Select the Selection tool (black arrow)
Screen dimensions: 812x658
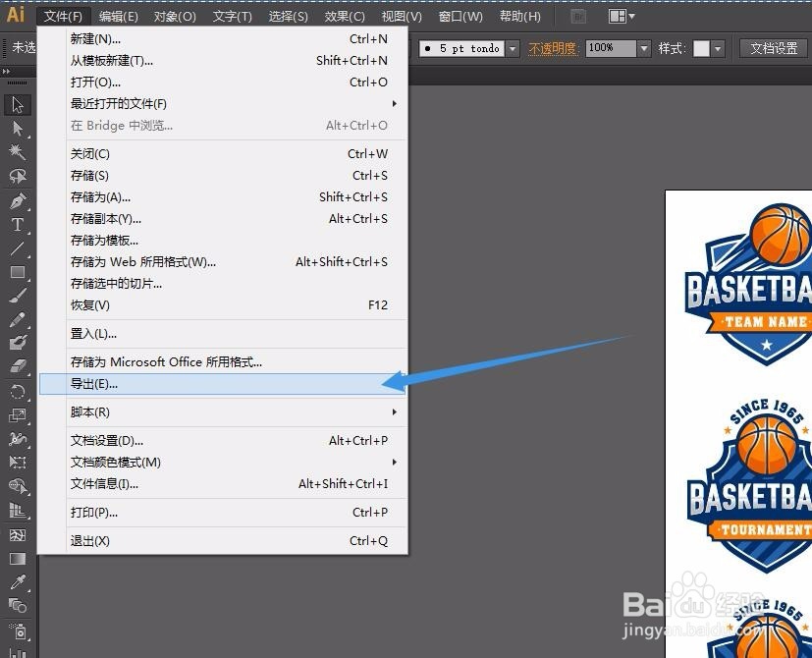click(x=18, y=105)
